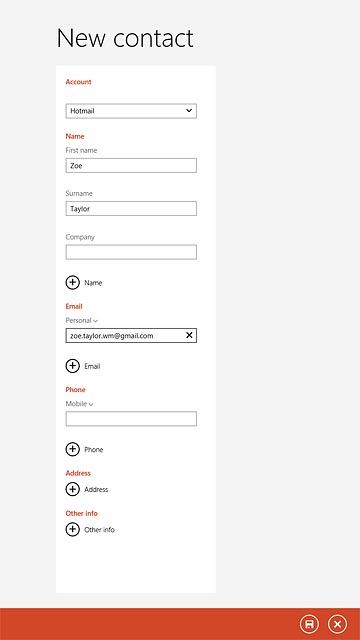The height and width of the screenshot is (640, 360).
Task: Click the dropdown arrow in account selector
Action: tap(189, 111)
